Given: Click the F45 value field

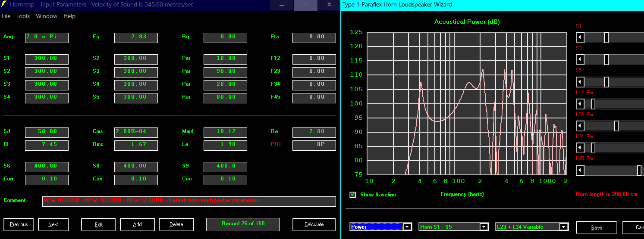Looking at the screenshot, I should coord(314,98).
